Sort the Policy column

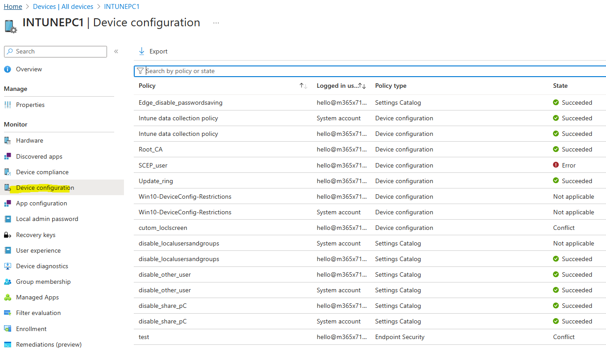(302, 85)
